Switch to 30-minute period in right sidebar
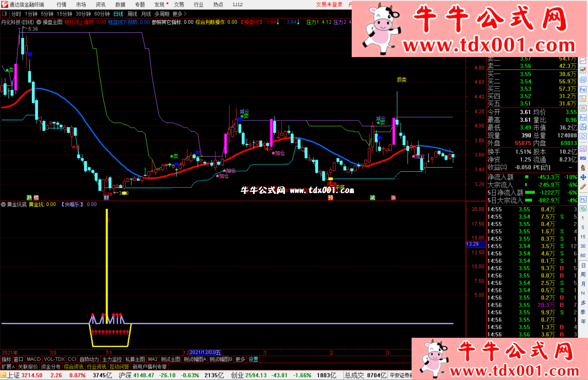Image resolution: width=588 pixels, height=380 pixels. [x=583, y=246]
